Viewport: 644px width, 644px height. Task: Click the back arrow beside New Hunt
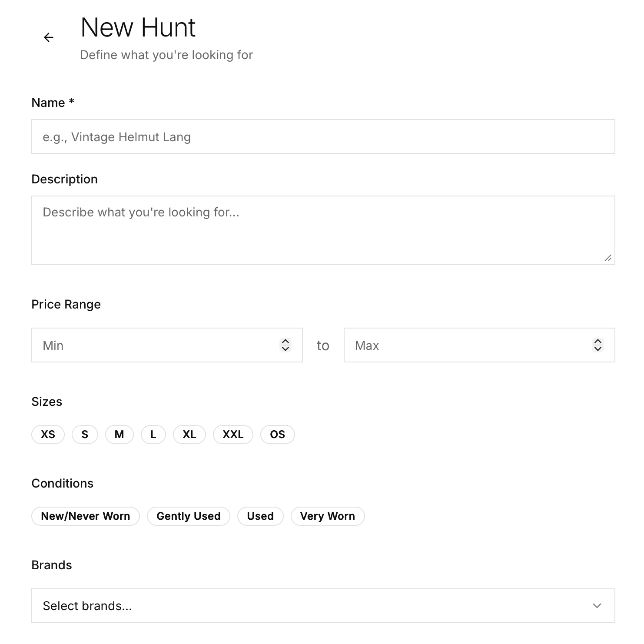point(49,37)
